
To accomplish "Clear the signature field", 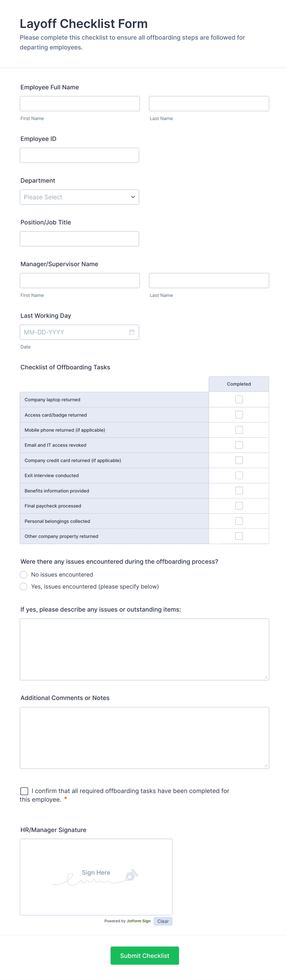I will (x=163, y=921).
